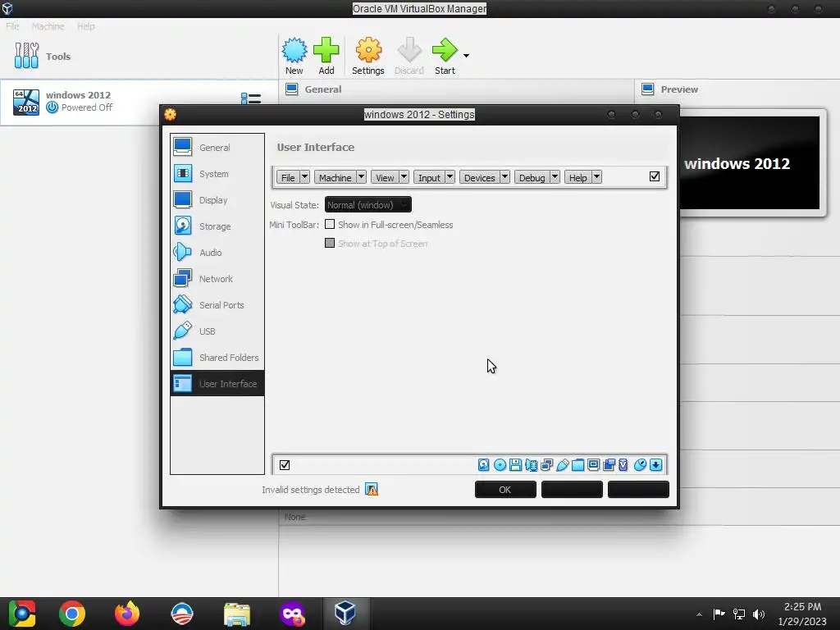Viewport: 840px width, 630px height.
Task: Click the windows 2012 preview thumbnail
Action: pyautogui.click(x=750, y=163)
